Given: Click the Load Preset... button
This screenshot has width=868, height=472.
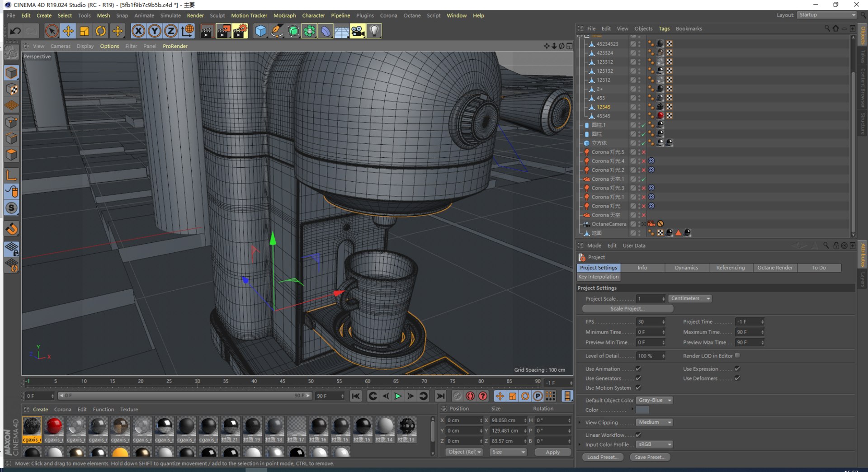Looking at the screenshot, I should pyautogui.click(x=603, y=457).
